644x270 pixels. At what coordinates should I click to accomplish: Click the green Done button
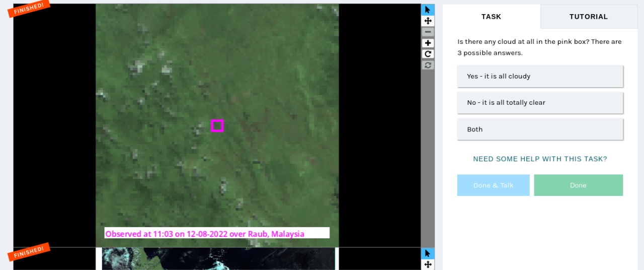click(578, 185)
